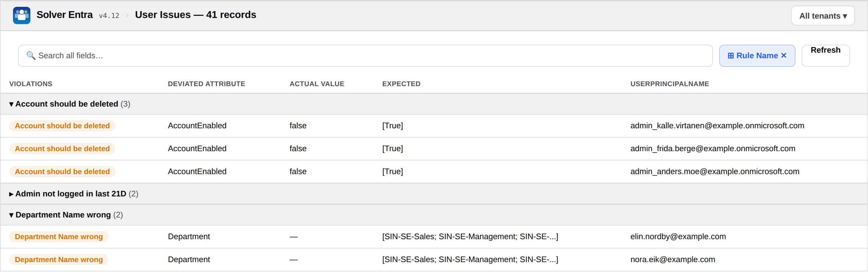This screenshot has width=868, height=272.
Task: Collapse the Department Name wrong group
Action: (11, 215)
